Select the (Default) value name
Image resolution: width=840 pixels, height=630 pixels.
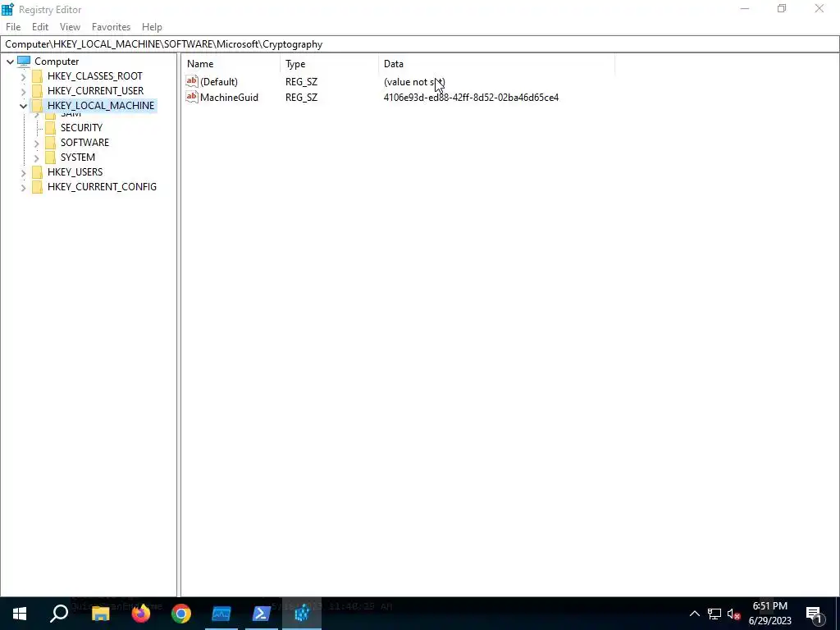[x=218, y=82]
